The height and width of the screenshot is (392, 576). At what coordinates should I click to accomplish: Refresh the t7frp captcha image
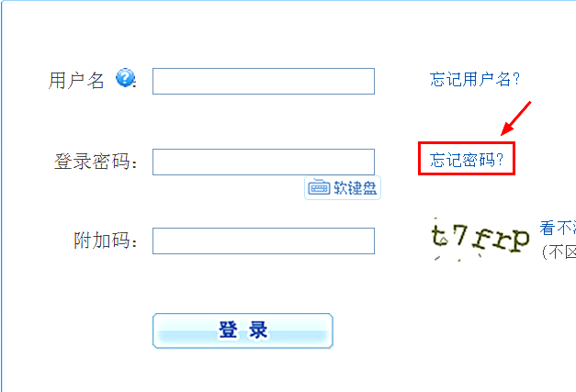click(480, 238)
